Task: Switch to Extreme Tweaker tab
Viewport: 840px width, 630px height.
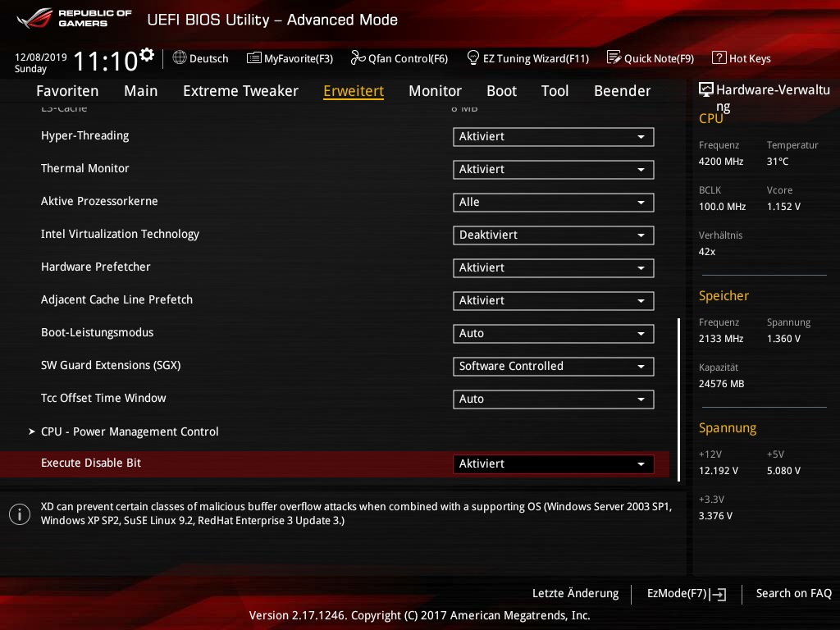Action: 240,90
